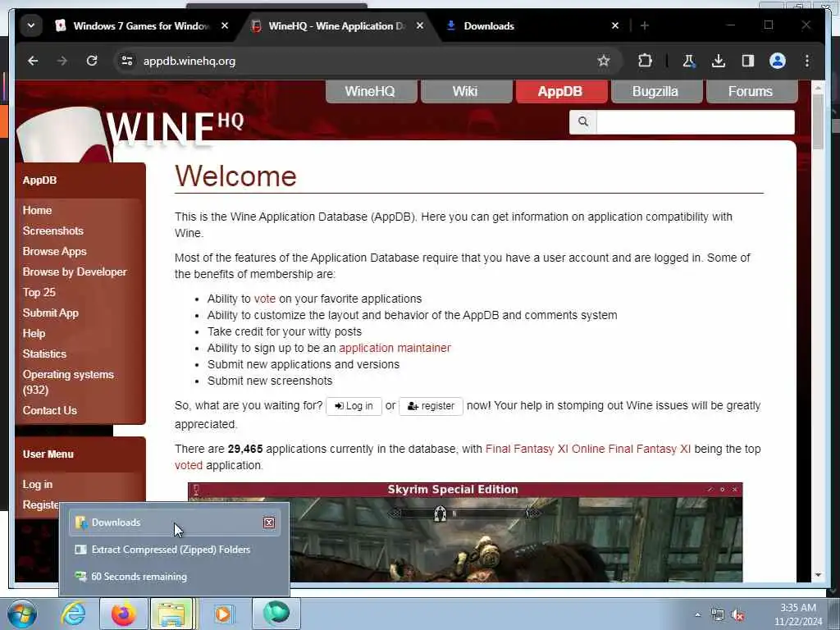The width and height of the screenshot is (840, 630).
Task: Open Help in the sidebar
Action: tap(34, 333)
